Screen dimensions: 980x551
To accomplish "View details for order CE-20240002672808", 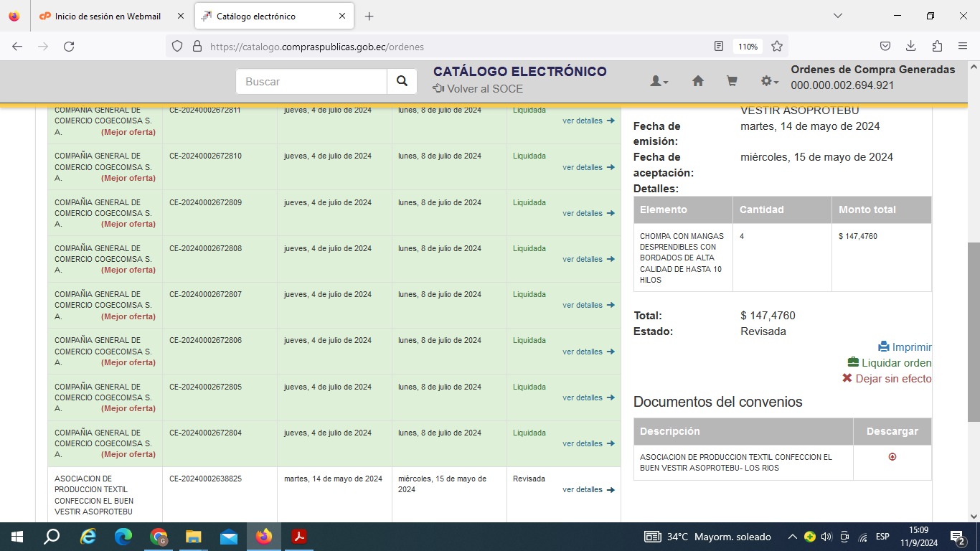I will [588, 260].
